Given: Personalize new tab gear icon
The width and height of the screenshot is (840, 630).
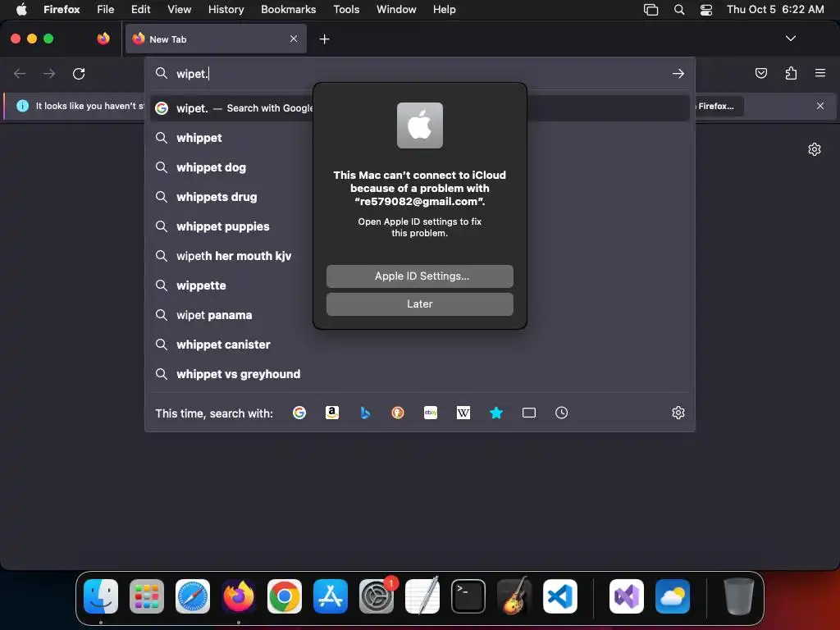Looking at the screenshot, I should tap(815, 149).
